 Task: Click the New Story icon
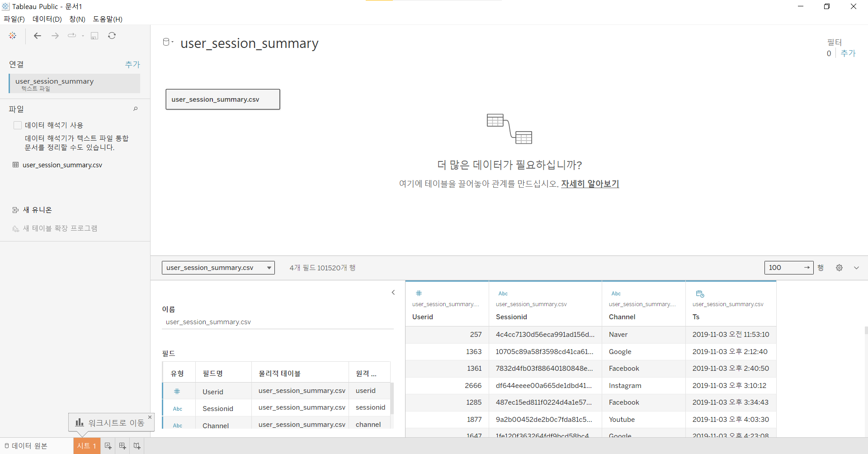pyautogui.click(x=137, y=446)
